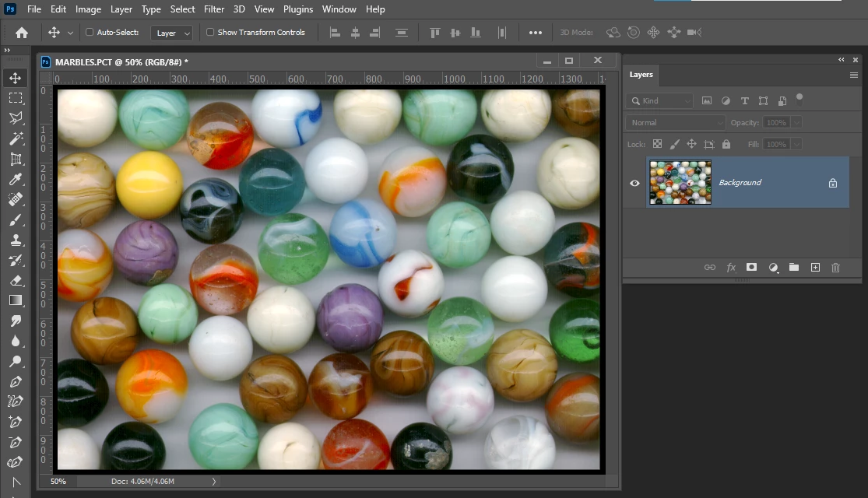Select the Magic Wand tool
Viewport: 868px width, 498px height.
tap(16, 139)
